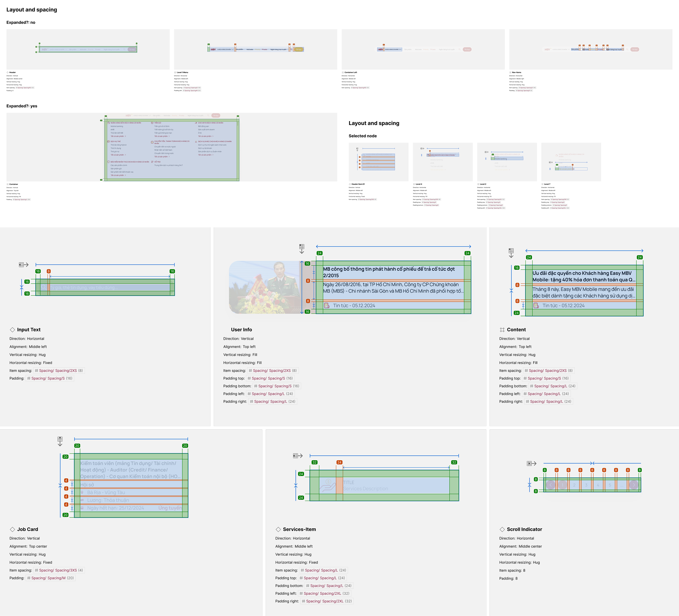Click the Ứng tuyển link in Job Card

tap(170, 508)
